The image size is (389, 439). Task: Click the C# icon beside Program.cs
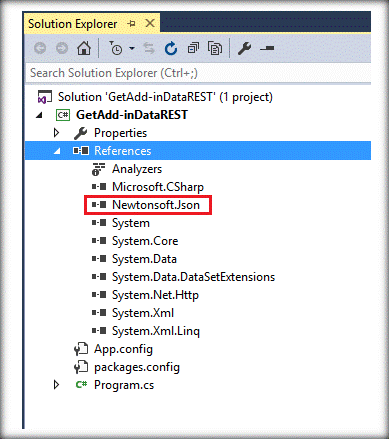81,385
